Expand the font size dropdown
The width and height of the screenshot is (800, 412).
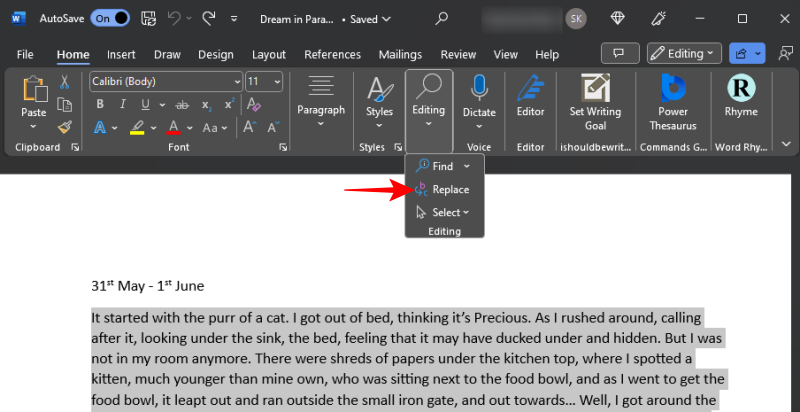coord(276,82)
